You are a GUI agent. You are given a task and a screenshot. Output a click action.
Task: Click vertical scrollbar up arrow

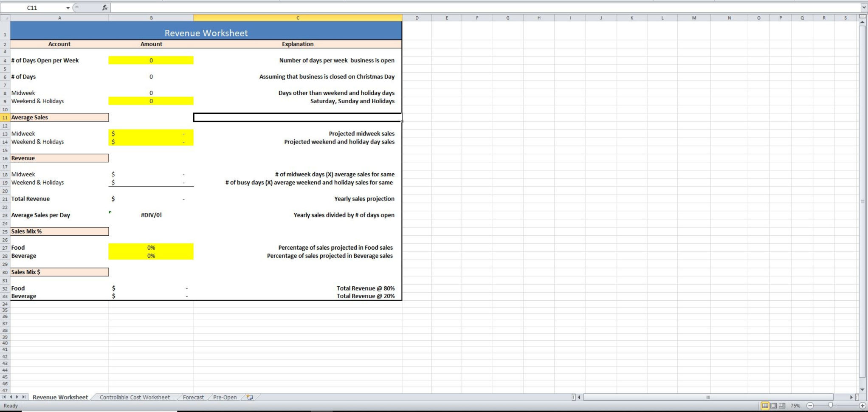coord(862,21)
